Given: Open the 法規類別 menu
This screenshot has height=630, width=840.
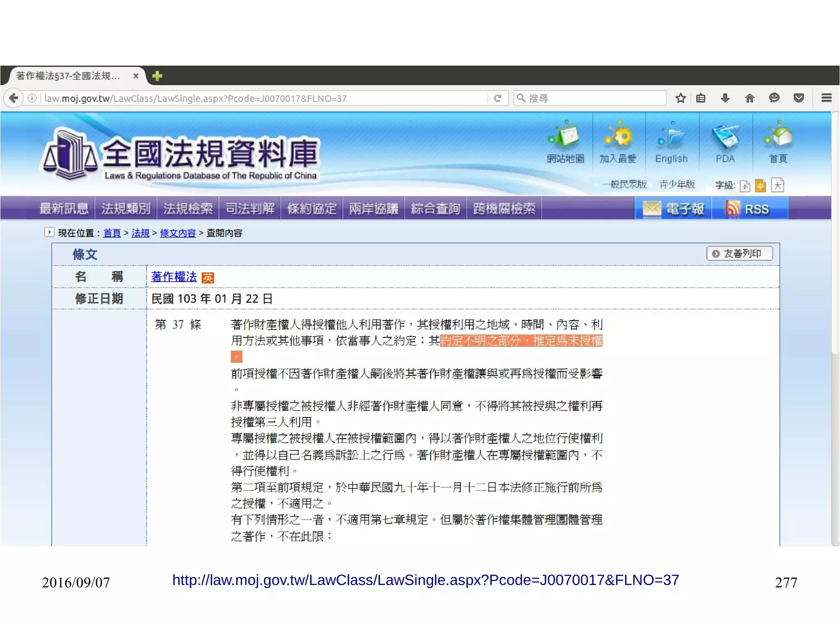Looking at the screenshot, I should point(126,208).
